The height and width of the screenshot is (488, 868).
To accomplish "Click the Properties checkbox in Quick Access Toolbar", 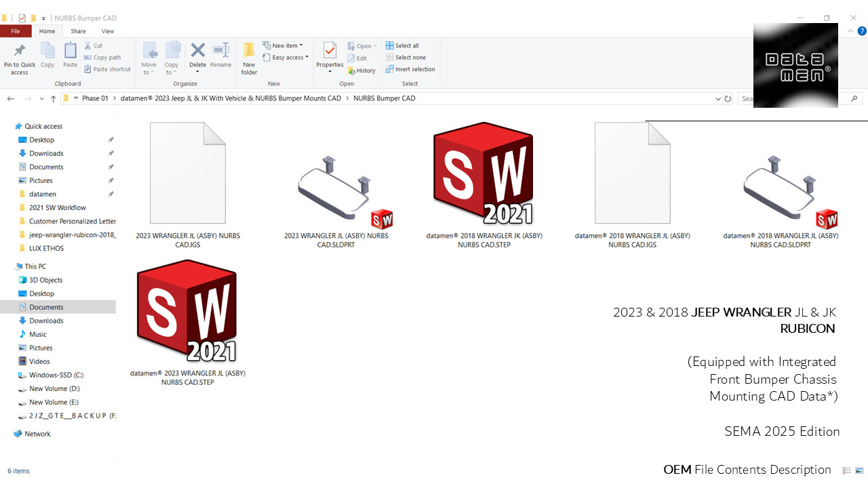I will (22, 18).
